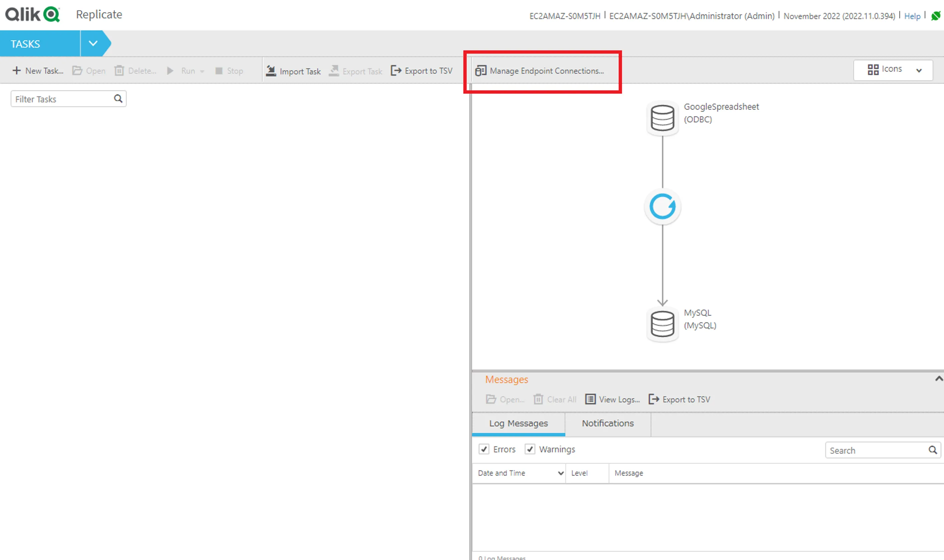Disable the Warnings filter checkbox
Viewport: 944px width, 560px height.
(x=530, y=449)
